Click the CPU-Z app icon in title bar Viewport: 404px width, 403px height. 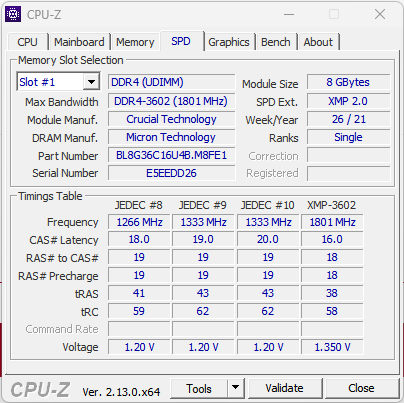pyautogui.click(x=13, y=14)
